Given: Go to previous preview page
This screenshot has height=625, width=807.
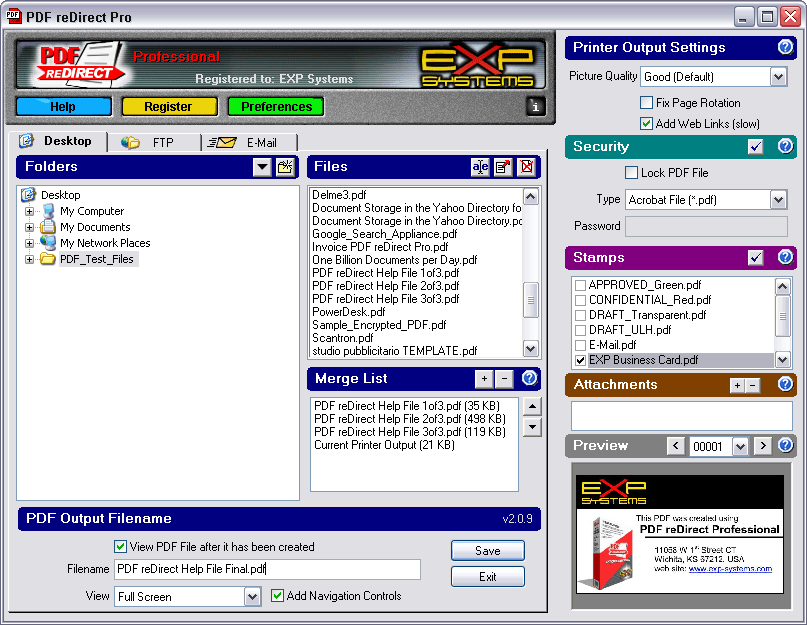Looking at the screenshot, I should click(x=676, y=446).
